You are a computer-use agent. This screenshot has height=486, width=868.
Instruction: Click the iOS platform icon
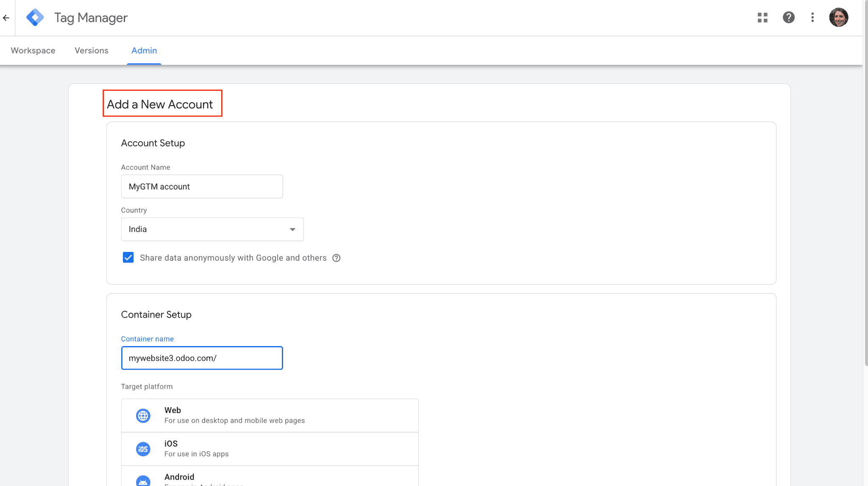143,449
